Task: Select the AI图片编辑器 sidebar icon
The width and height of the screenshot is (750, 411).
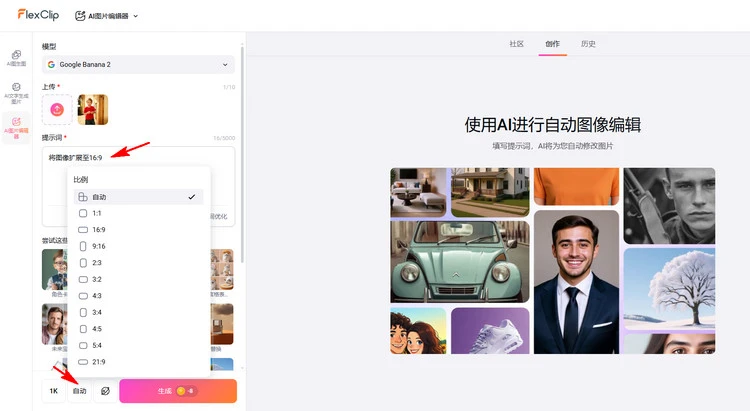Action: coord(15,126)
